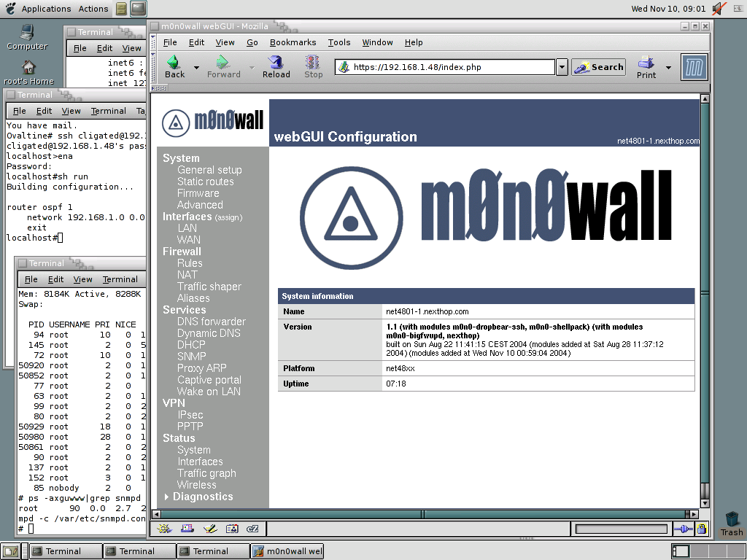Click the status bar progress meter

point(622,529)
